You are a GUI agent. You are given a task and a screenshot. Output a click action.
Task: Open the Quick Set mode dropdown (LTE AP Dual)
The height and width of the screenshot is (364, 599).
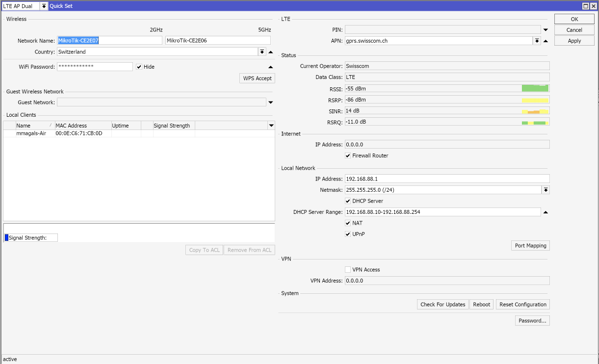click(44, 6)
